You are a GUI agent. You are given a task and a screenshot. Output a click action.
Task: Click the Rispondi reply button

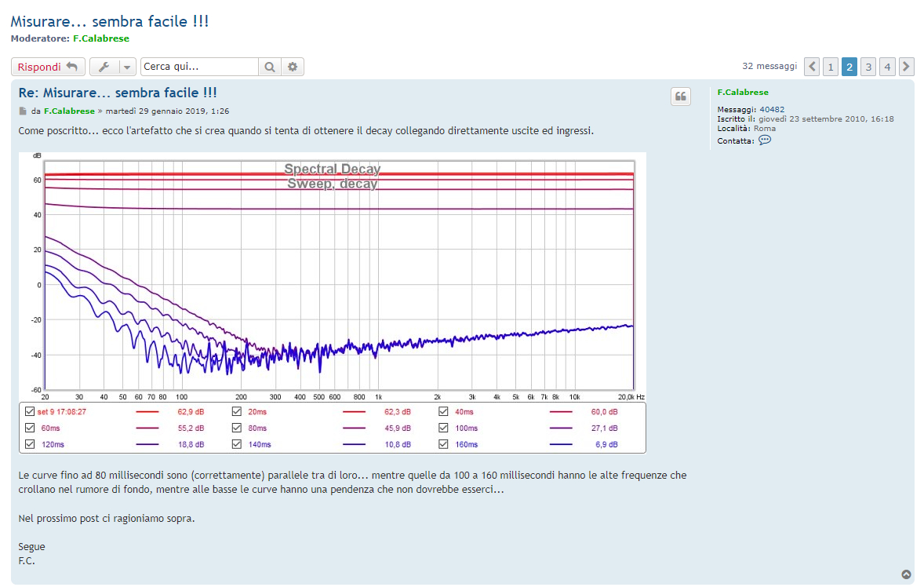(x=48, y=67)
